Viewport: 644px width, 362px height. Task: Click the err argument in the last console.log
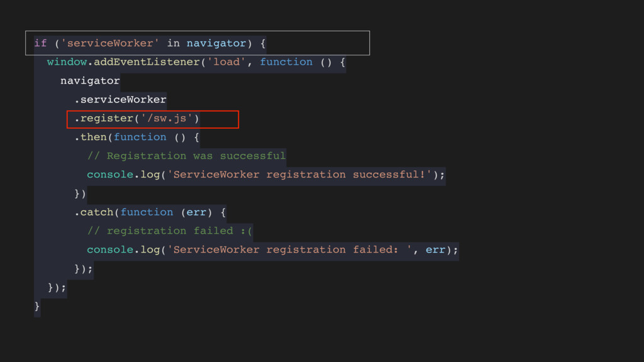pyautogui.click(x=435, y=250)
